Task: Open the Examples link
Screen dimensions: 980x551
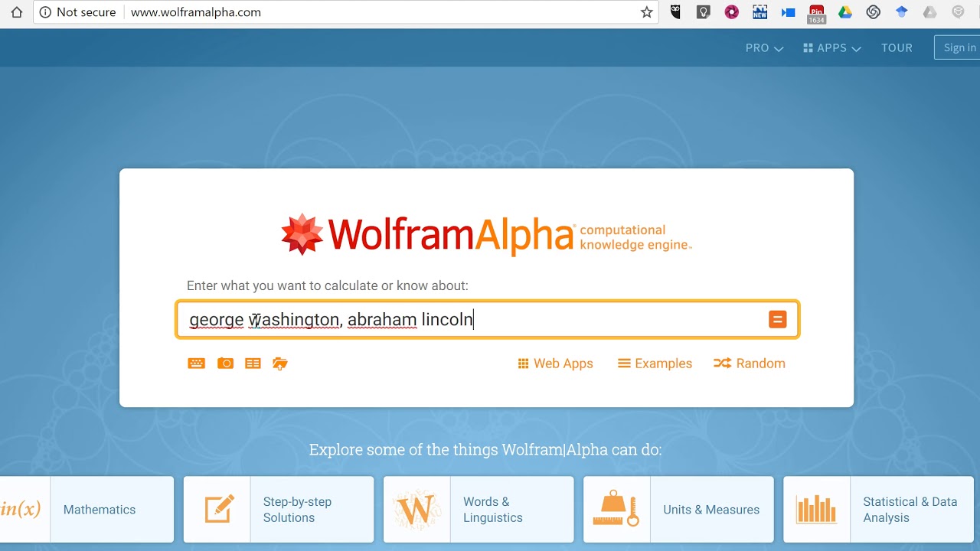Action: [655, 364]
